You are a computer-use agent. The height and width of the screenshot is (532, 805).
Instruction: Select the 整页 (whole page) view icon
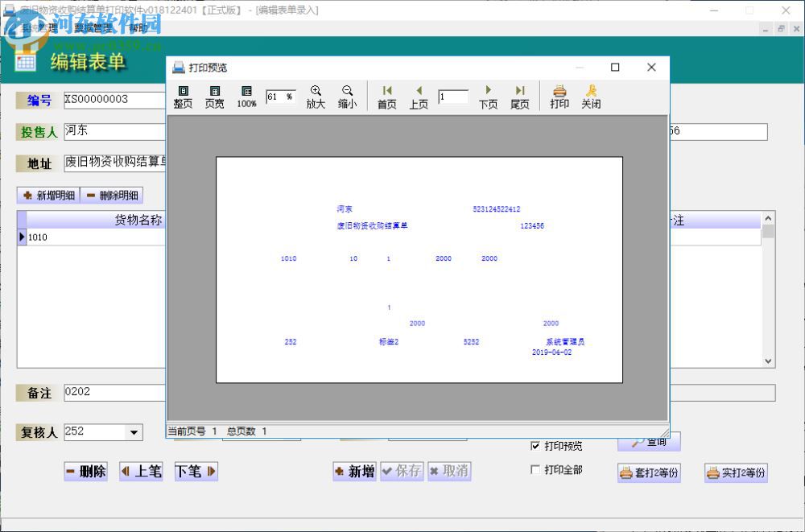click(184, 95)
